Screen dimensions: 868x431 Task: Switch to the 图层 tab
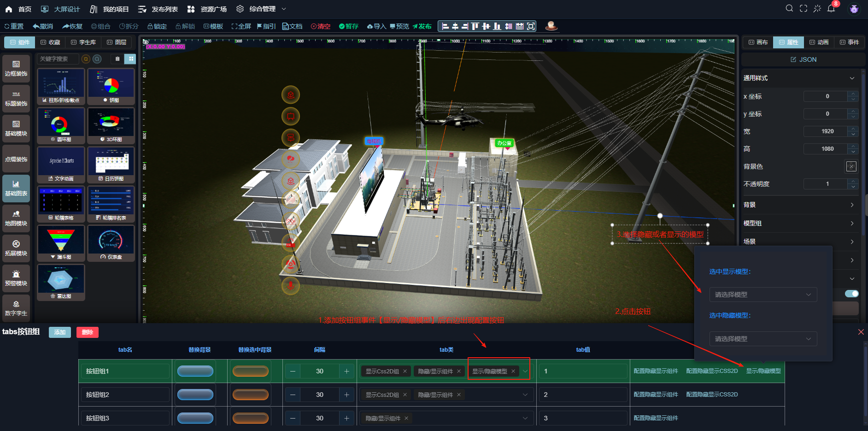coord(117,42)
